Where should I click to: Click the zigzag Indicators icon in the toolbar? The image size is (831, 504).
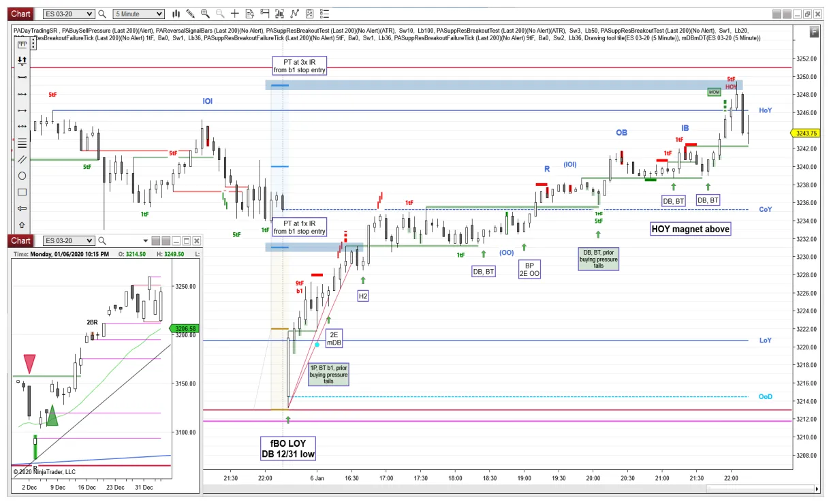pos(294,14)
